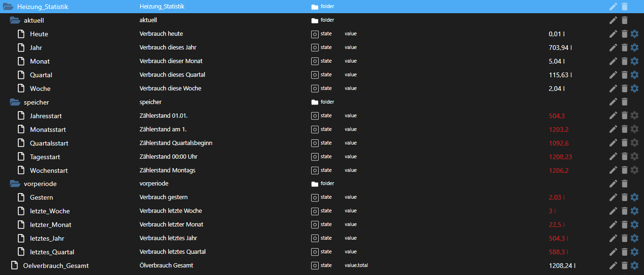644x275 pixels.
Task: Open settings gear for Jahresstart row
Action: (635, 115)
